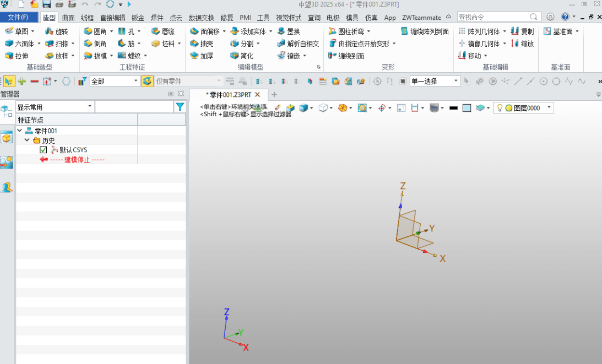Select the 倒角 chamfer tool
602x364 pixels.
(x=95, y=43)
